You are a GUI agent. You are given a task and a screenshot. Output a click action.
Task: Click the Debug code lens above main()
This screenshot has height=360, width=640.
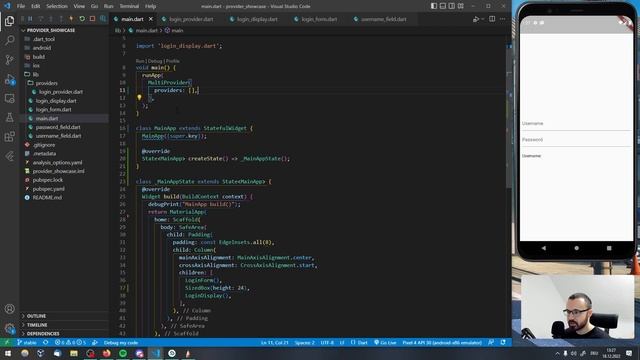155,61
